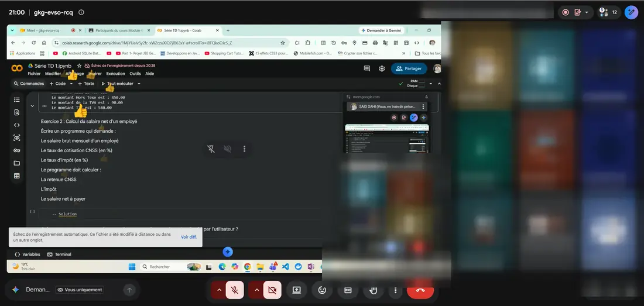Open meeting details info icon
The height and width of the screenshot is (306, 644).
coord(81,12)
